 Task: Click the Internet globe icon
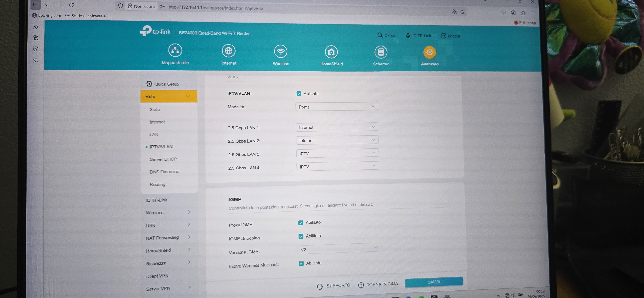click(228, 51)
